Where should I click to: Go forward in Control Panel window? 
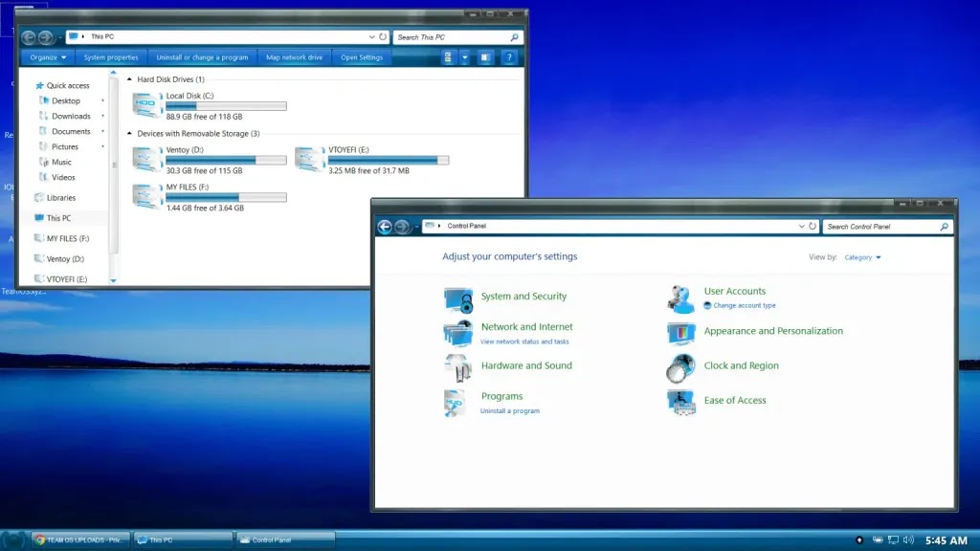pyautogui.click(x=402, y=227)
